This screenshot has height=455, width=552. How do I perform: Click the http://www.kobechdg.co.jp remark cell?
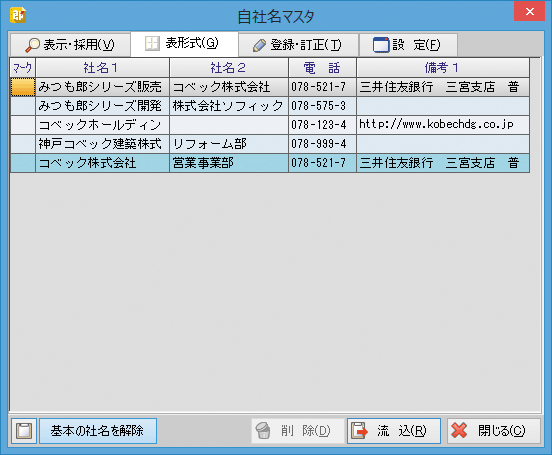(x=443, y=125)
